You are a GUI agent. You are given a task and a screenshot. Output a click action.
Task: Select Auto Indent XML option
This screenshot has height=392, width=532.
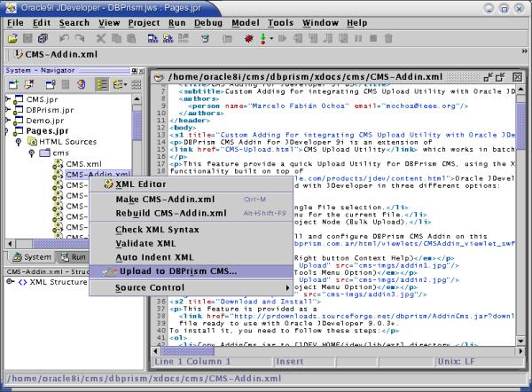[191, 257]
